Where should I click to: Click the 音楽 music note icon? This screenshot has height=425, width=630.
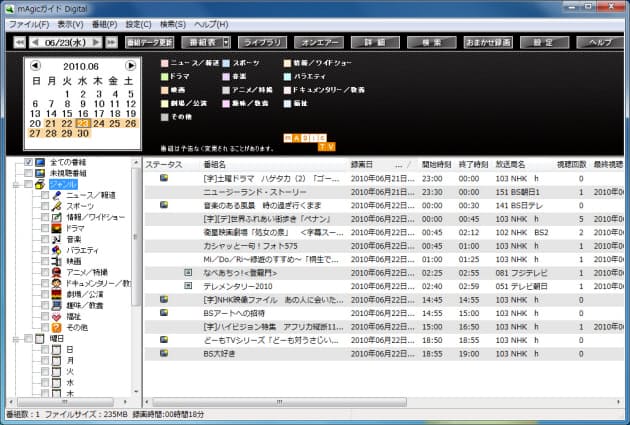[x=58, y=239]
